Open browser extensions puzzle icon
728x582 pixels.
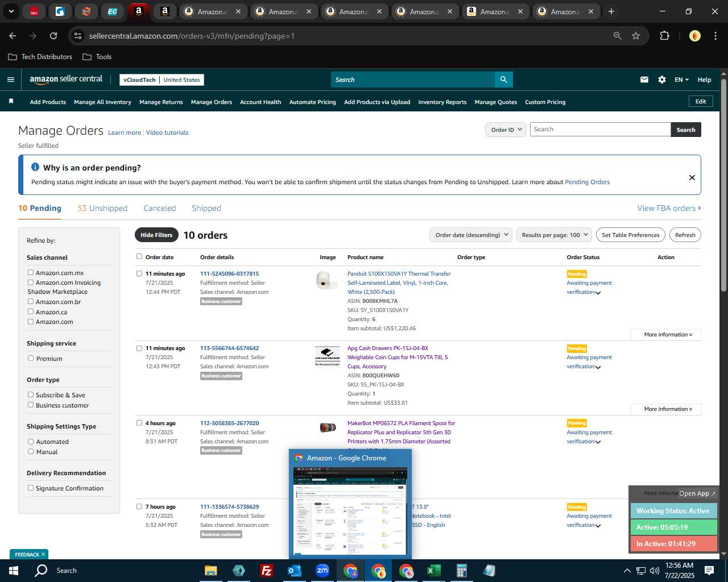pyautogui.click(x=664, y=36)
